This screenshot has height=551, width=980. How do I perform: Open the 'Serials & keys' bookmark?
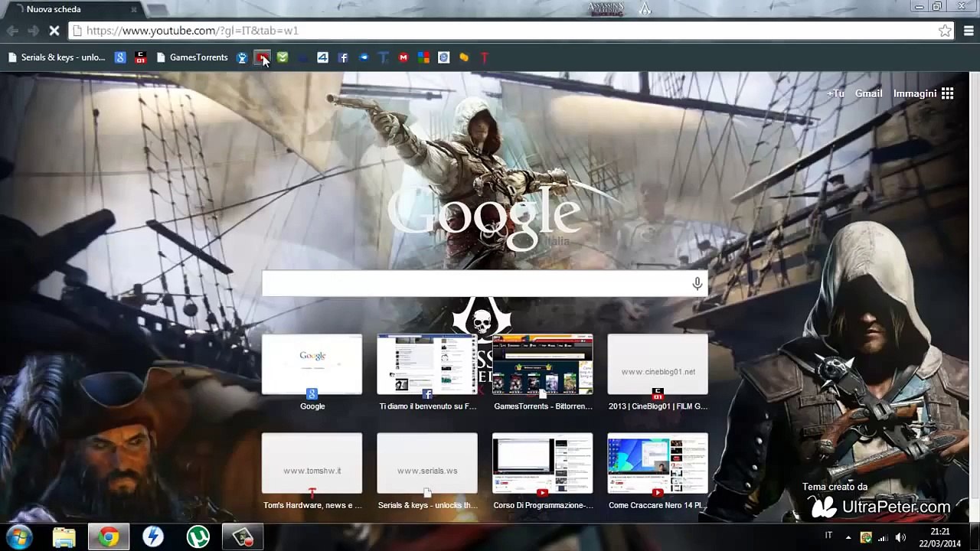56,57
